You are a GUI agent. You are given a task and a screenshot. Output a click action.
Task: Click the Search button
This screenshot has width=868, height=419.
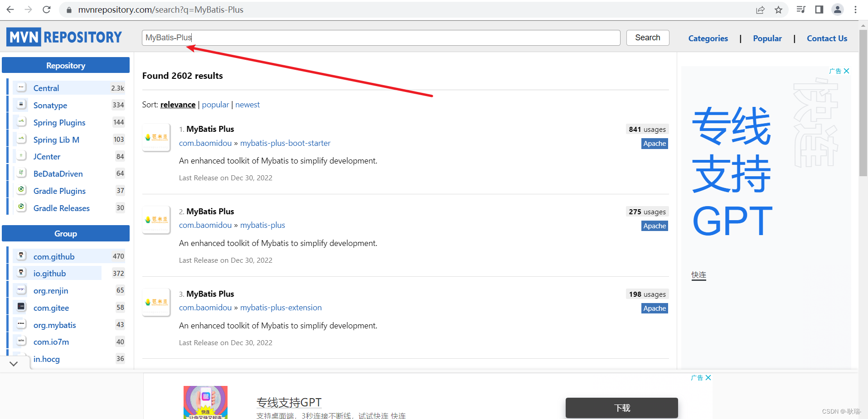(x=648, y=38)
